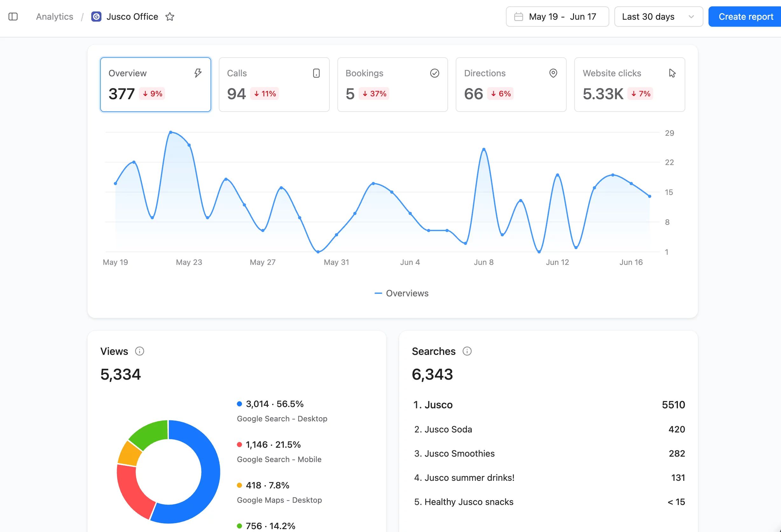Click the 'May 23' x-axis label
Screen dimensions: 781x532
189,262
